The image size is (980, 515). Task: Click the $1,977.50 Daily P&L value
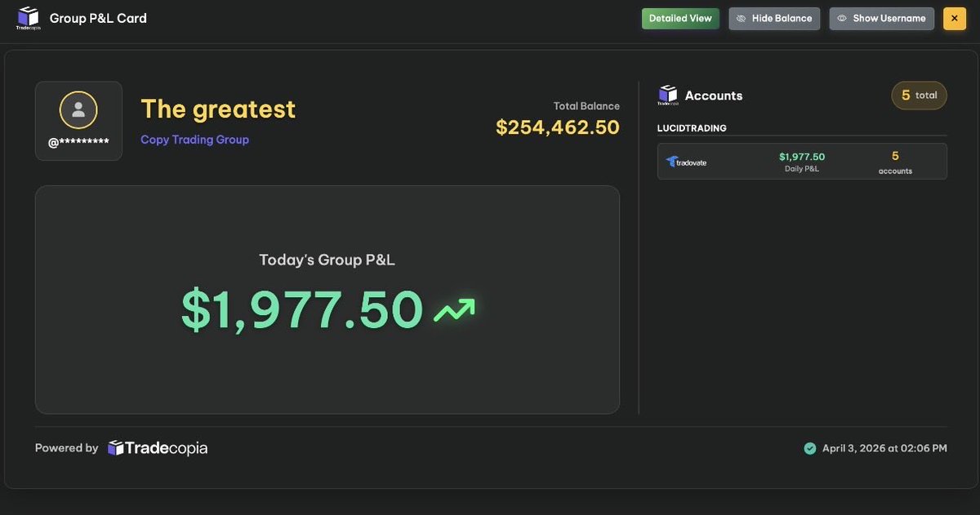[802, 157]
